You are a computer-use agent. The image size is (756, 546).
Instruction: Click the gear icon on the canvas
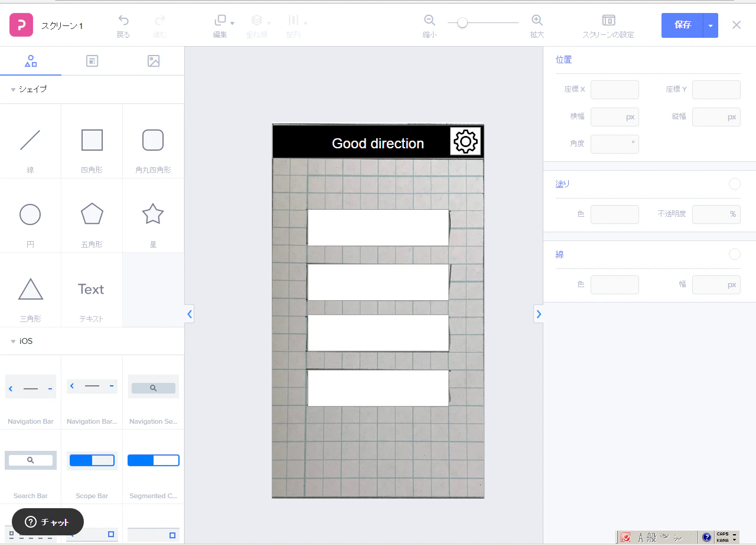coord(465,141)
